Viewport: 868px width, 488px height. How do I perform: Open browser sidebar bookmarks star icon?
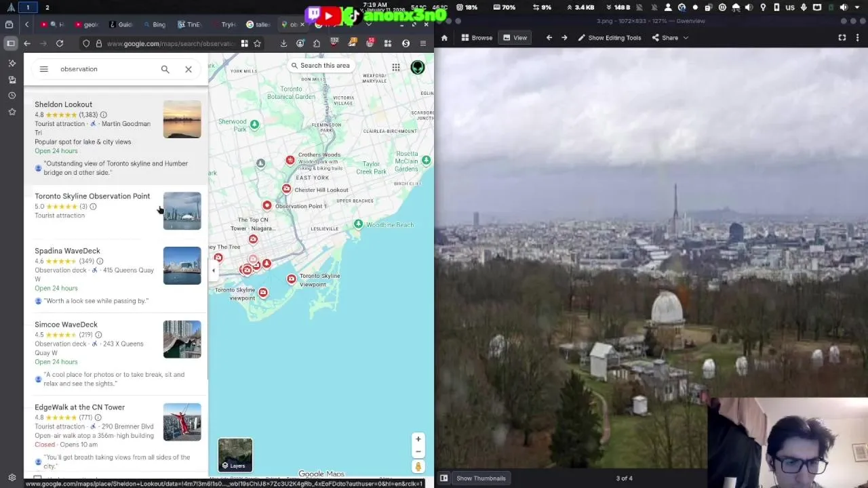12,112
